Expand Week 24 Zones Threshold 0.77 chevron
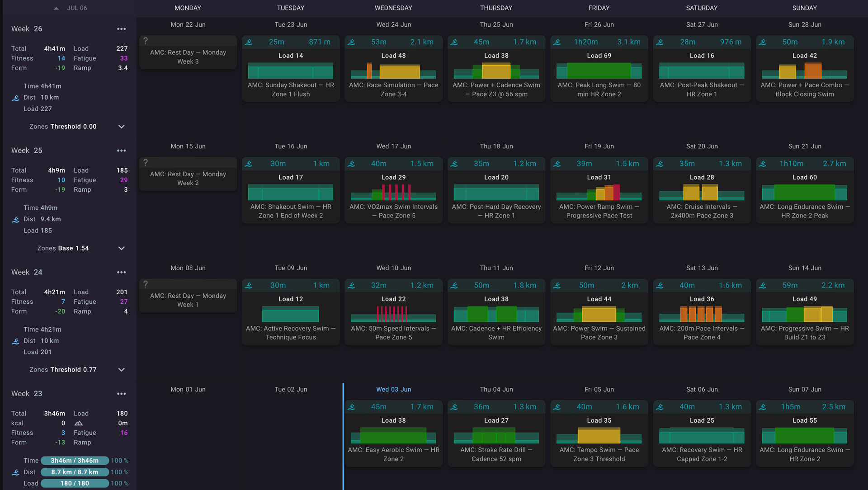This screenshot has width=868, height=490. pyautogui.click(x=121, y=370)
